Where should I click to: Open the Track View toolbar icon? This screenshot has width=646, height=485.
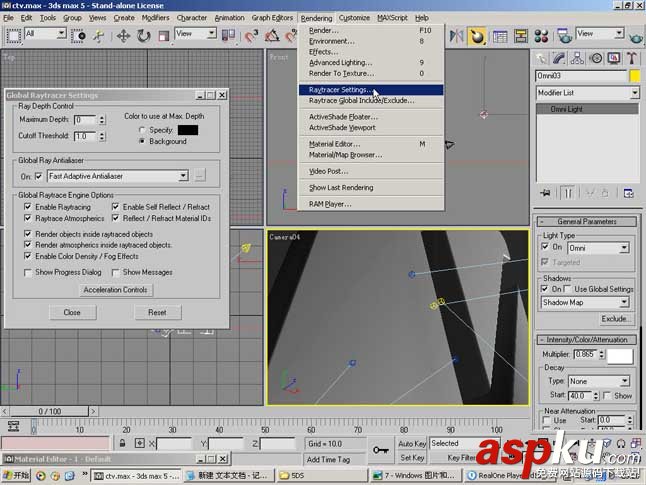pos(500,36)
